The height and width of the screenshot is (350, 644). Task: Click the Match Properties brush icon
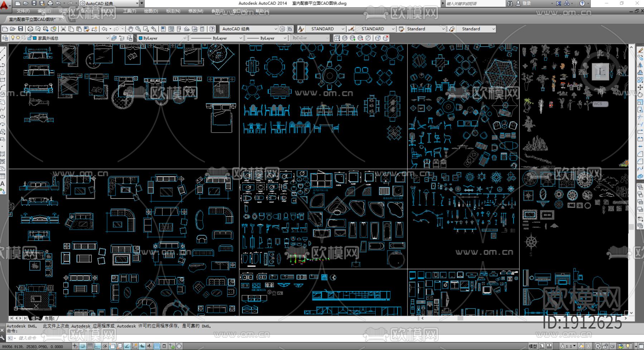tap(87, 29)
